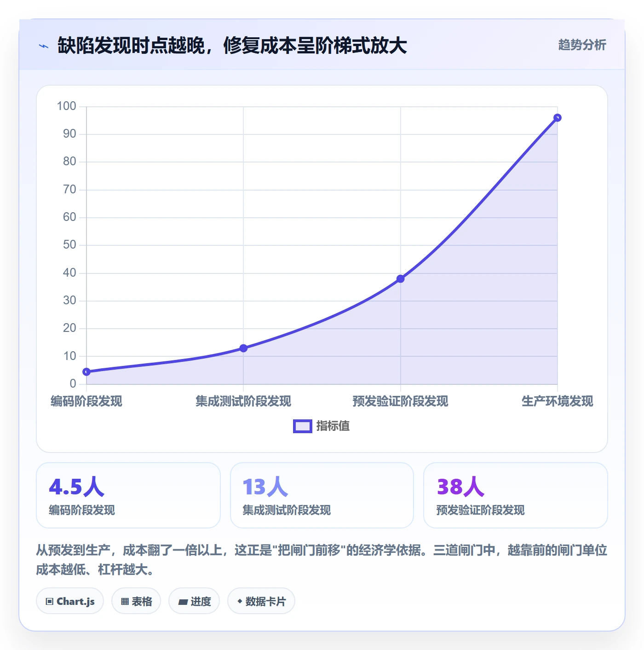Select the 预发验证阶段发现 data point on the chart

click(x=401, y=279)
